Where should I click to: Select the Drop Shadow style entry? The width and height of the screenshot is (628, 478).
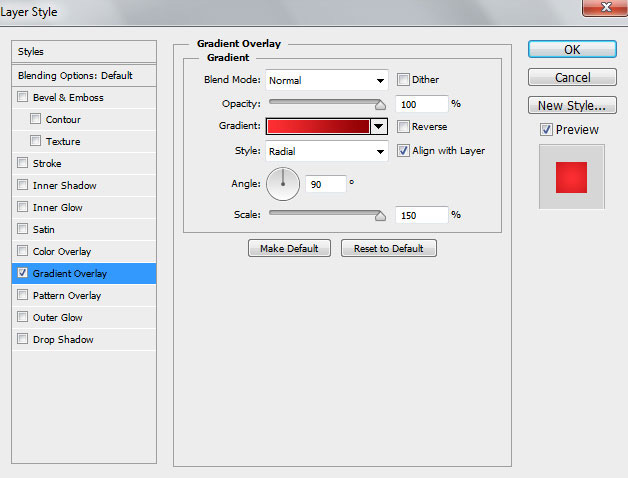84,340
